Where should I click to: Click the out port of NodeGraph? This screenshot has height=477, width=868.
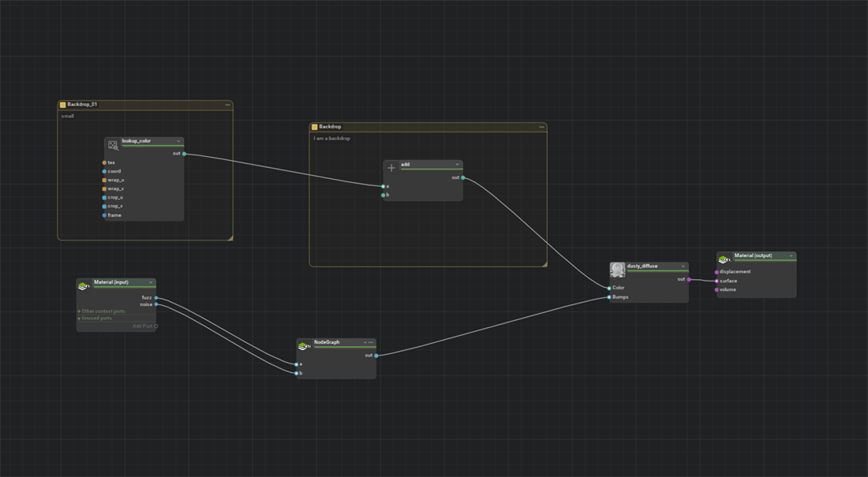376,356
